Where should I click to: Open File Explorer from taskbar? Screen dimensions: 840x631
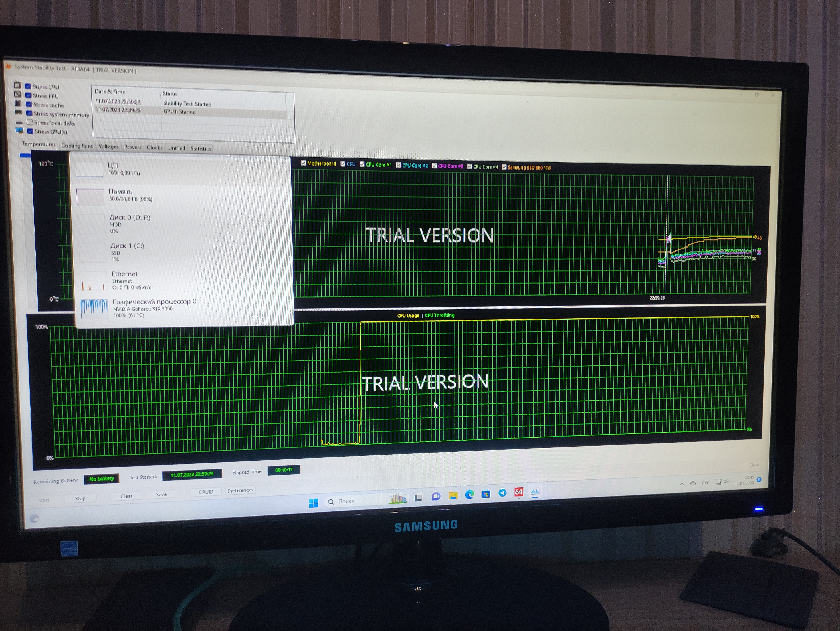point(453,495)
